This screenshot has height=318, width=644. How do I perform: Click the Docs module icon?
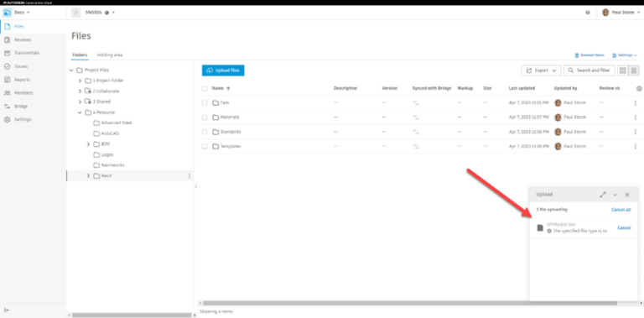tap(7, 13)
